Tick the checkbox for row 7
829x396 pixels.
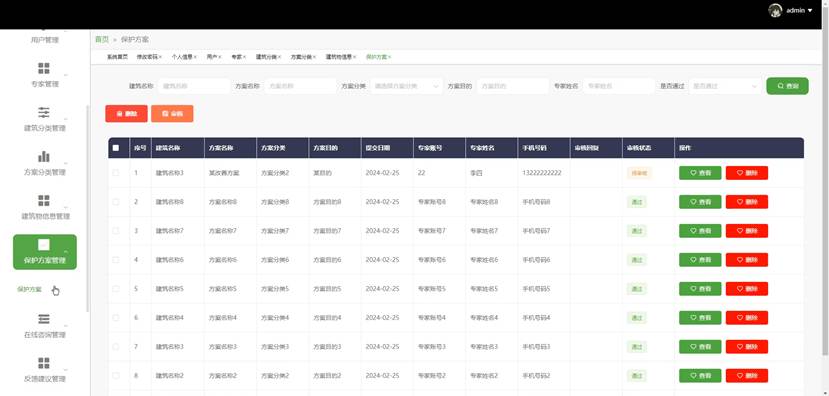point(116,347)
